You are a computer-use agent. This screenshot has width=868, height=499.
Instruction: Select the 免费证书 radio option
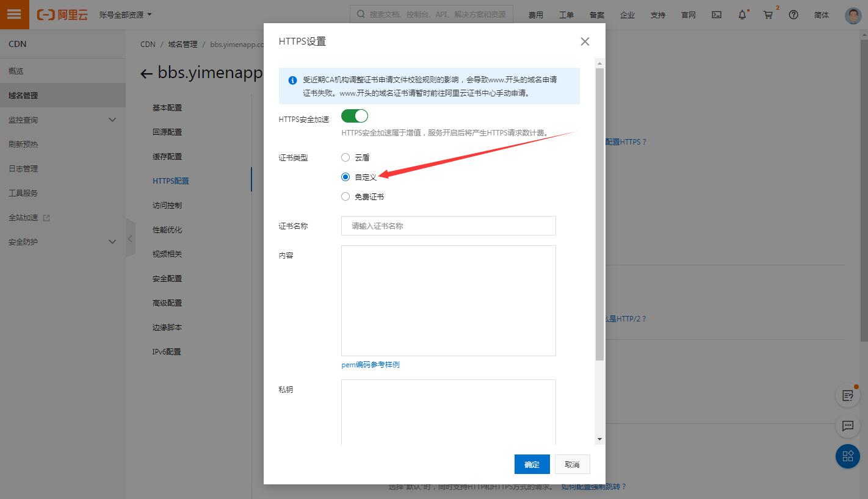(x=345, y=196)
